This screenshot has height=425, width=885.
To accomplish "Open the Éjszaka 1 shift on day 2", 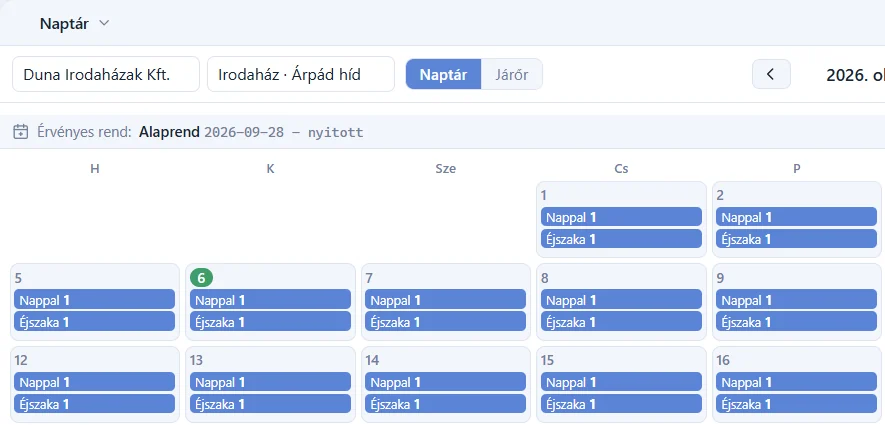I will (796, 239).
